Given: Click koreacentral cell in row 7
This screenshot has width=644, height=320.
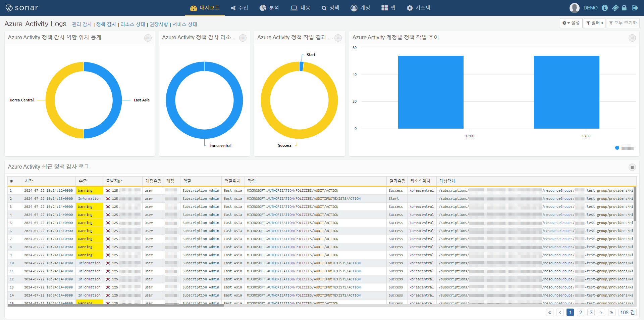Looking at the screenshot, I should [422, 239].
